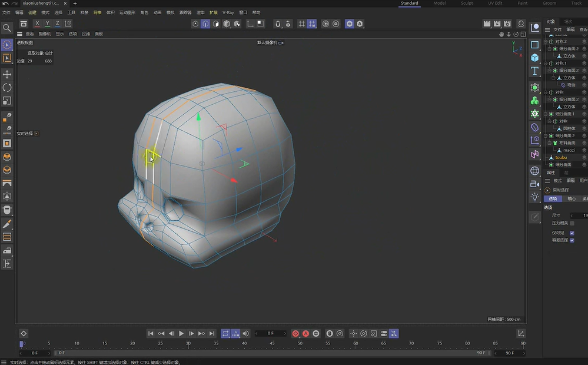Select the Move tool in left toolbar

(x=6, y=74)
